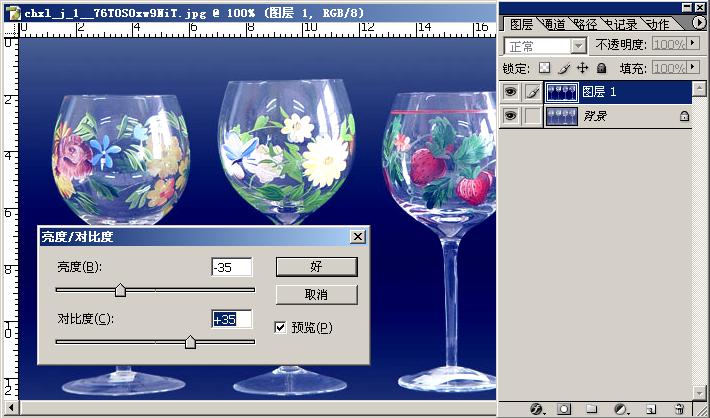Lock layer position move icon
The width and height of the screenshot is (710, 418).
[582, 68]
